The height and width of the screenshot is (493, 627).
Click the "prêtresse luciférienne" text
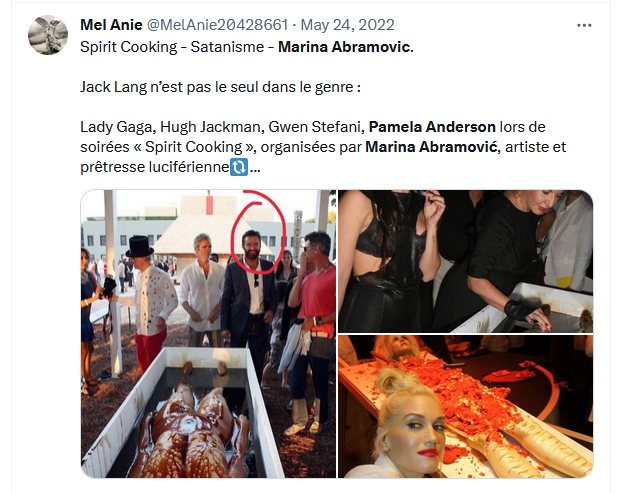(x=154, y=167)
